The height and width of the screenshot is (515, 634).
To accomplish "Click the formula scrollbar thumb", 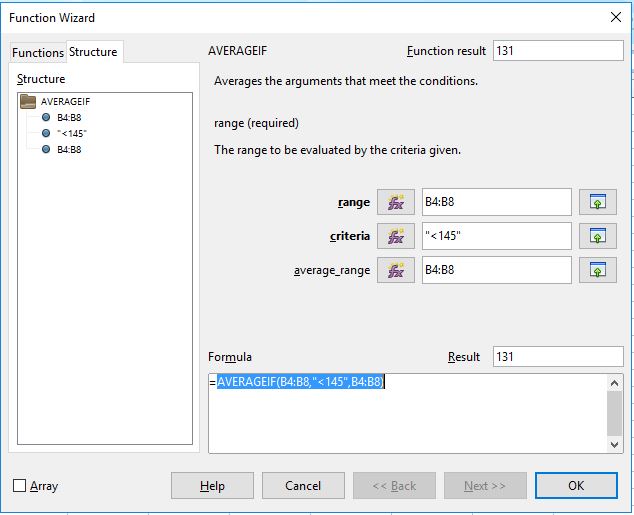I will pos(614,414).
